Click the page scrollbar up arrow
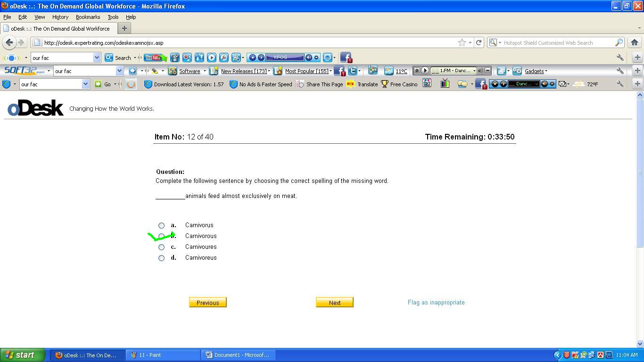644x362 pixels. coord(640,95)
